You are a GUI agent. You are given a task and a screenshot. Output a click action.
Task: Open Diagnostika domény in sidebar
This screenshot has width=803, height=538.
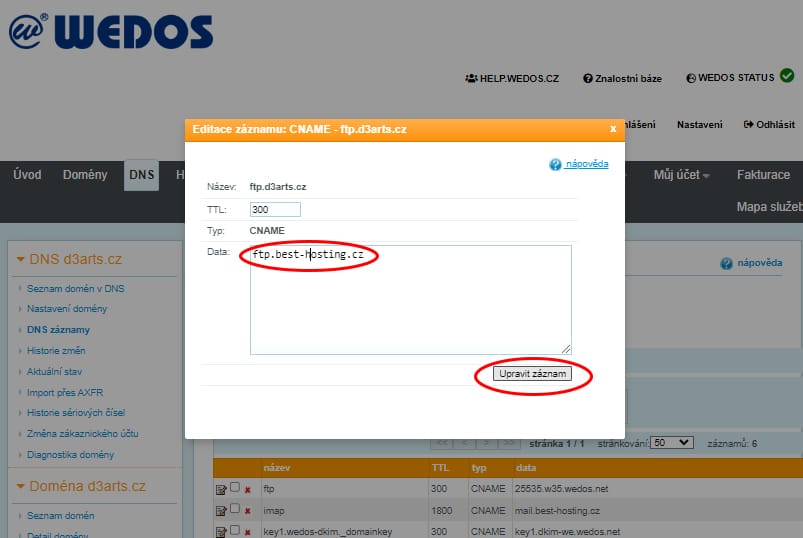click(71, 455)
